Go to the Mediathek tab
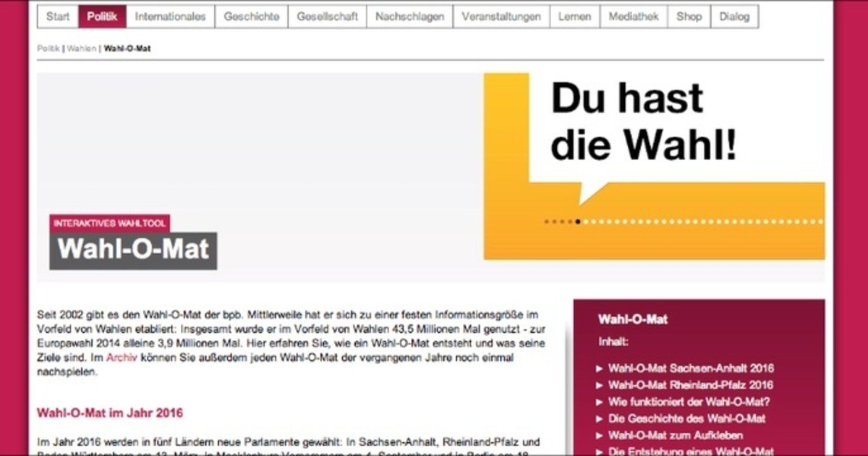This screenshot has width=868, height=456. coord(634,17)
